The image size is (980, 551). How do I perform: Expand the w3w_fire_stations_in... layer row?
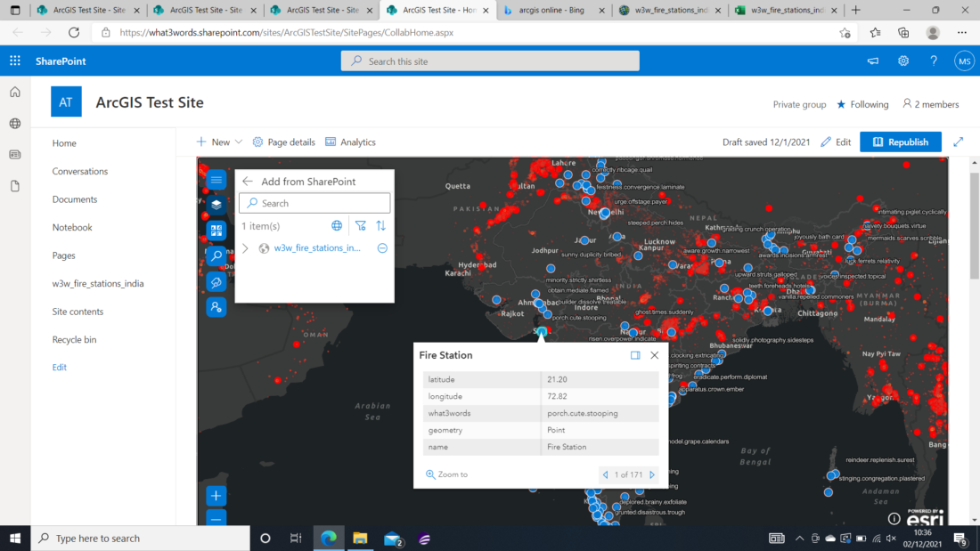click(x=246, y=248)
